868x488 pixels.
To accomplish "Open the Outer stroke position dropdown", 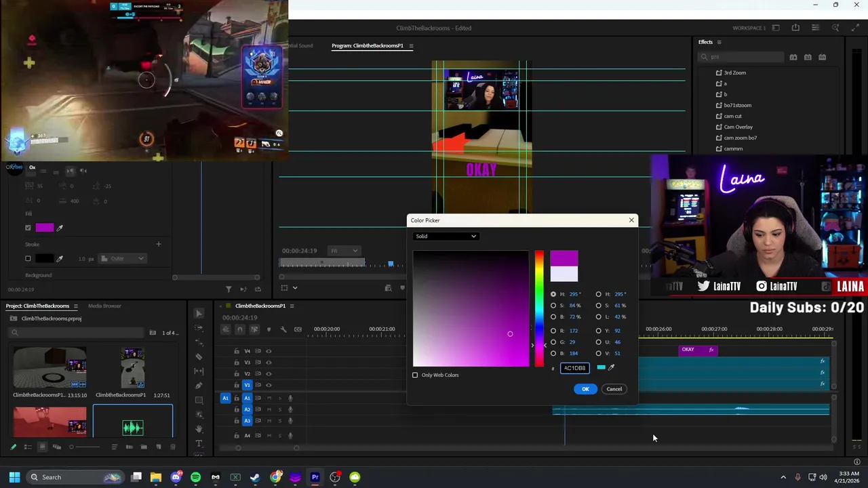I will pyautogui.click(x=122, y=258).
